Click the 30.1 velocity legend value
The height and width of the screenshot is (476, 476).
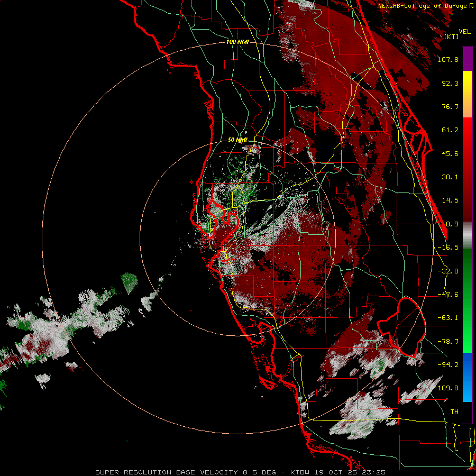click(x=450, y=177)
